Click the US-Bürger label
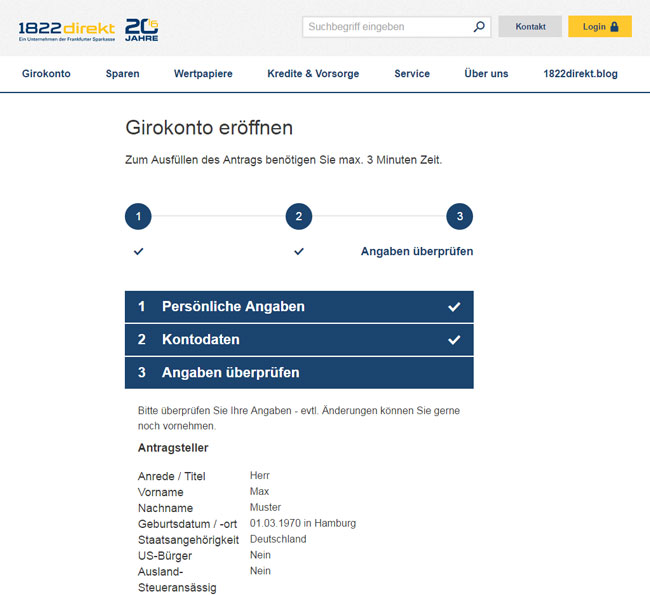 coord(165,556)
